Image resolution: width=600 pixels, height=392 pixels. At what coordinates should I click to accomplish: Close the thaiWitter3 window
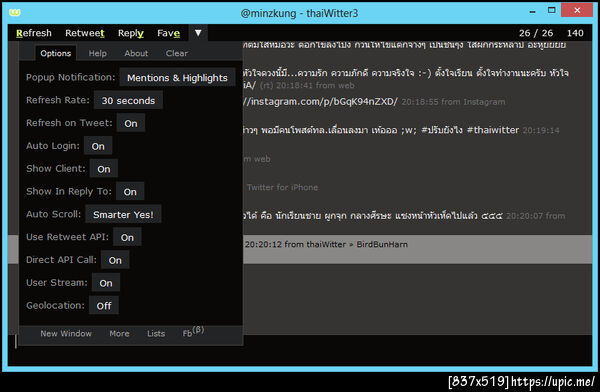coord(577,10)
